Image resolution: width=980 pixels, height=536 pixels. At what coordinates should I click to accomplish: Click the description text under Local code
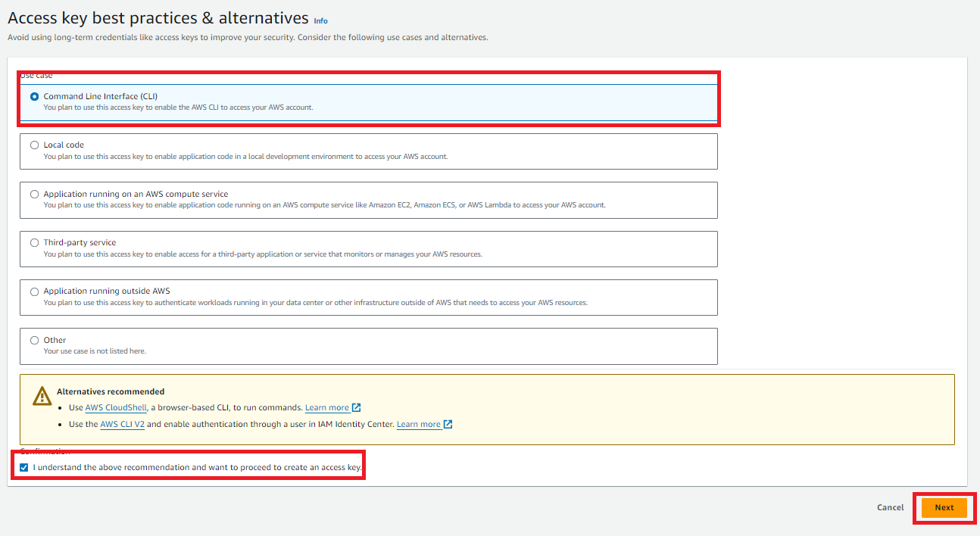(245, 157)
